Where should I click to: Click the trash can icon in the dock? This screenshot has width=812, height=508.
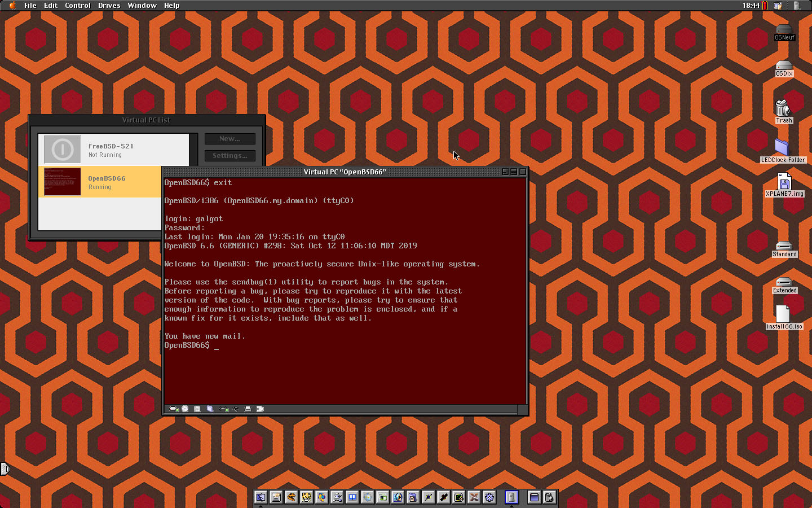click(x=549, y=497)
